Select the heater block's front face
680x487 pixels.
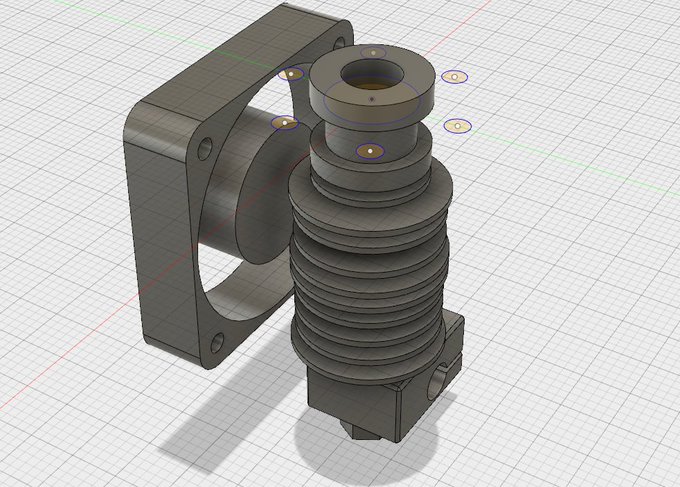[x=352, y=402]
